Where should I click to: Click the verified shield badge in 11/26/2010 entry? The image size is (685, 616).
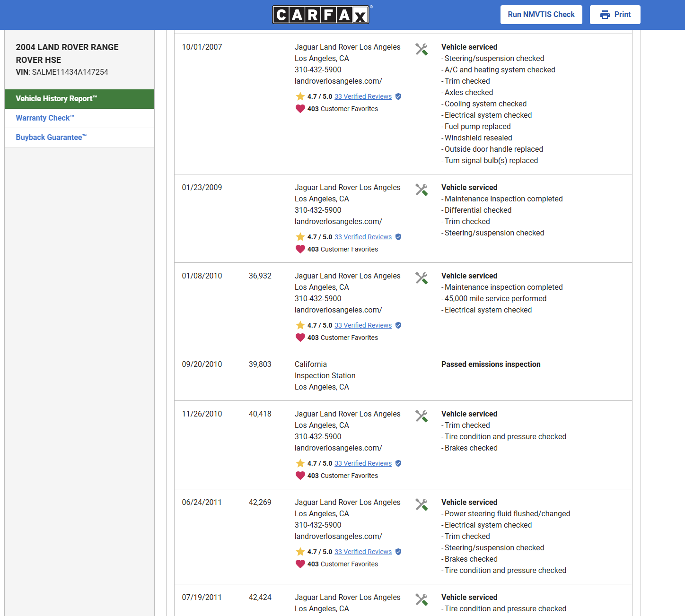(x=398, y=463)
